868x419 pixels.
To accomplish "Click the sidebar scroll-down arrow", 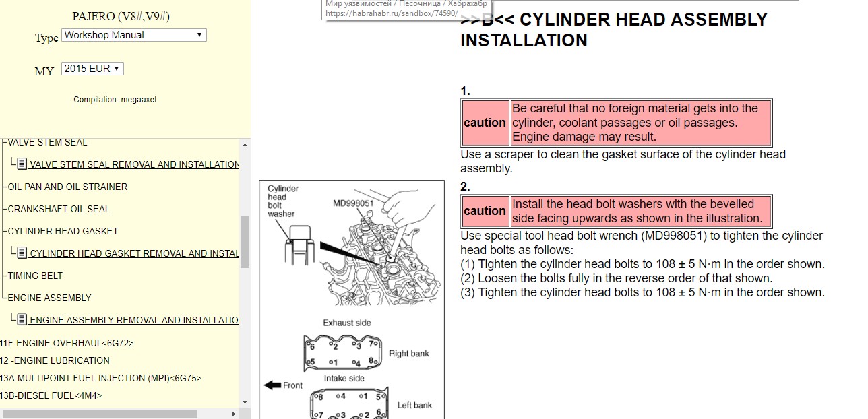I will point(245,403).
